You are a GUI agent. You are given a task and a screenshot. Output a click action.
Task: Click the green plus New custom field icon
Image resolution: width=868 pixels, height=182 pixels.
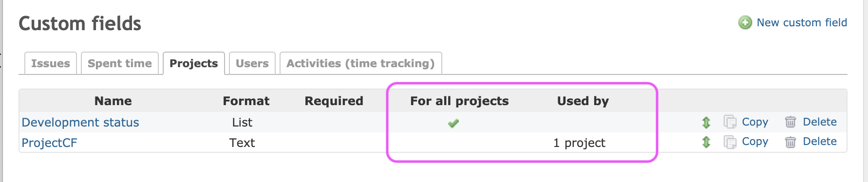[745, 22]
